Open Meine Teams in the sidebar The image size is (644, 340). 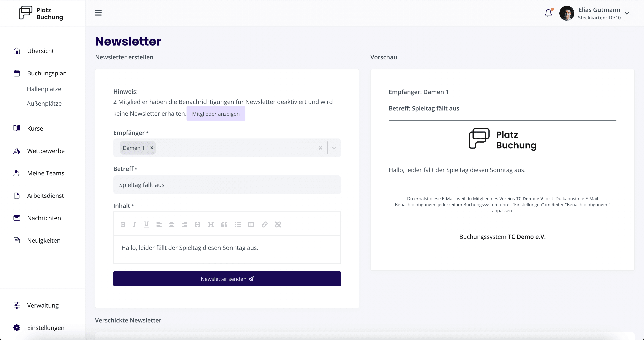pyautogui.click(x=45, y=173)
